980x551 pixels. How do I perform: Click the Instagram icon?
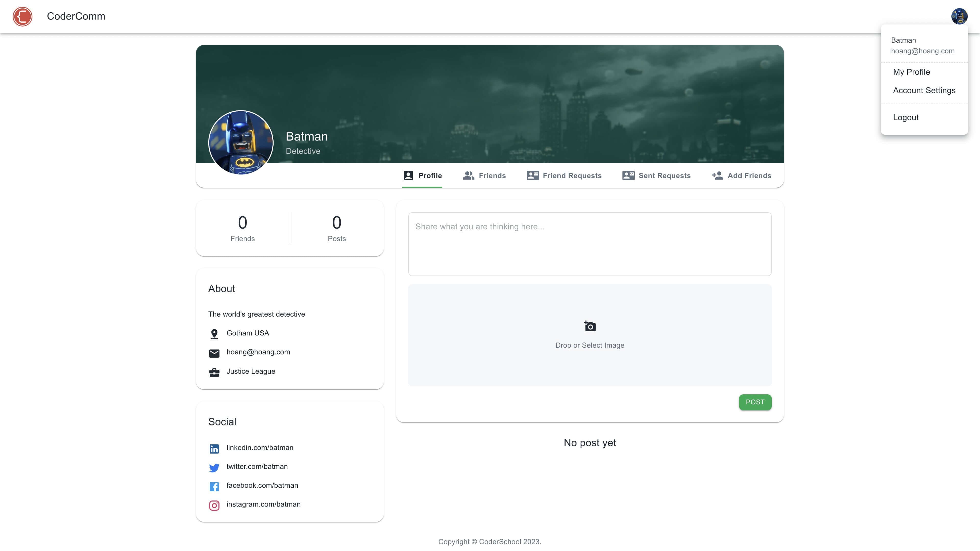point(214,505)
